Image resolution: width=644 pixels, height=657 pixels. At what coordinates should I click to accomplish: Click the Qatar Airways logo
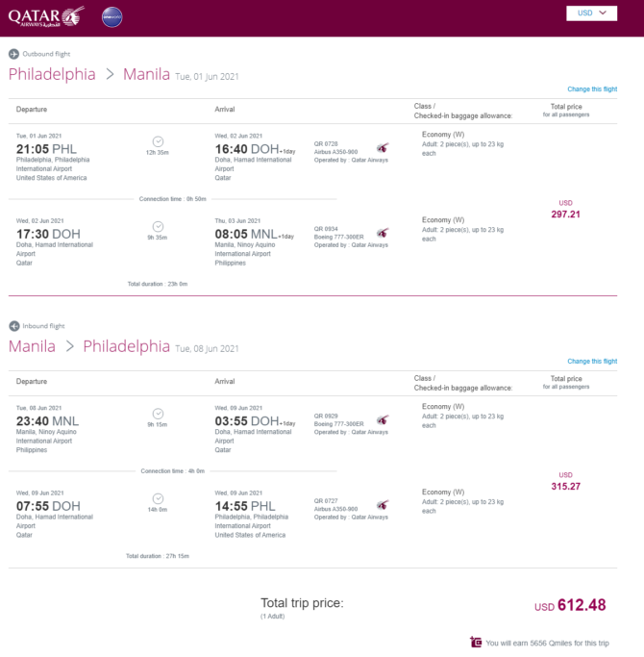pyautogui.click(x=46, y=17)
